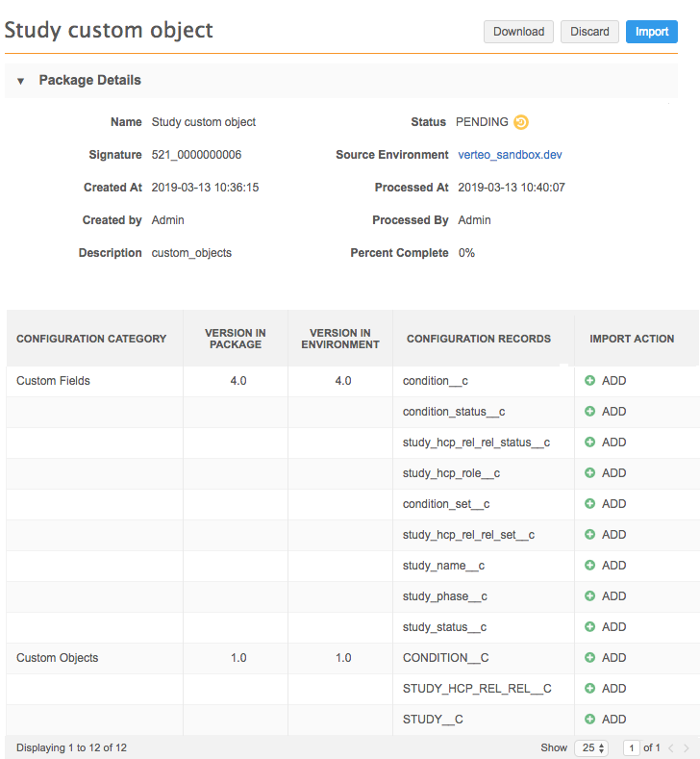Click the pending status refresh icon

point(521,122)
